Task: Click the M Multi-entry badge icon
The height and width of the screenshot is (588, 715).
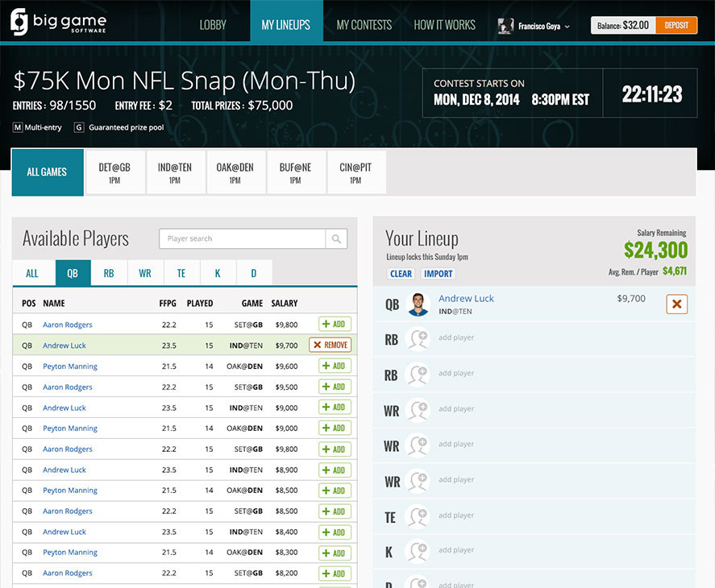Action: (17, 127)
